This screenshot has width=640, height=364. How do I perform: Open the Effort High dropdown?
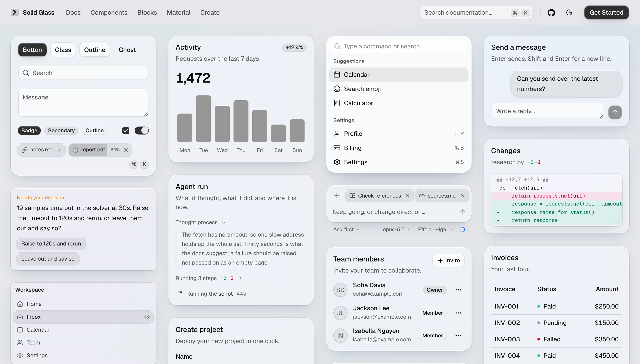click(x=435, y=229)
